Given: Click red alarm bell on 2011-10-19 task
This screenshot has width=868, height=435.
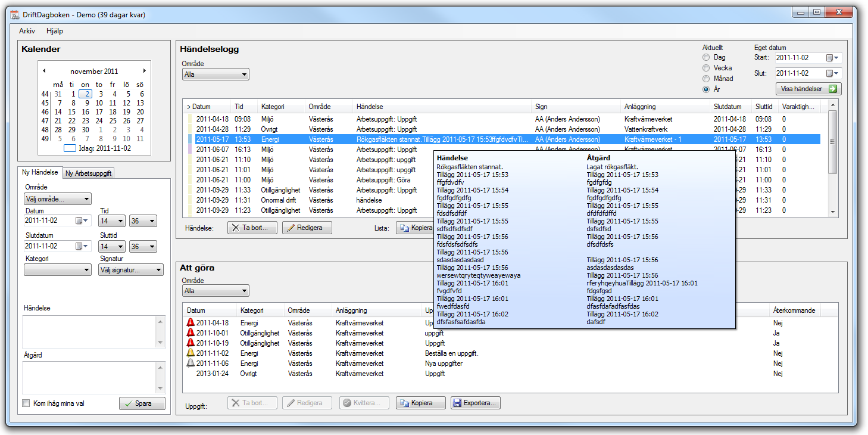Looking at the screenshot, I should point(191,343).
